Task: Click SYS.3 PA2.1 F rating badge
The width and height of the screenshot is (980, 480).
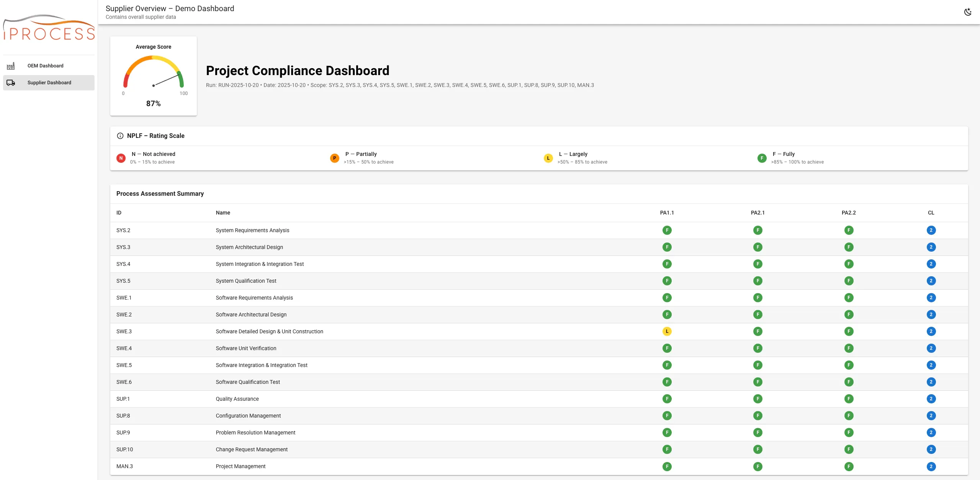Action: point(758,247)
